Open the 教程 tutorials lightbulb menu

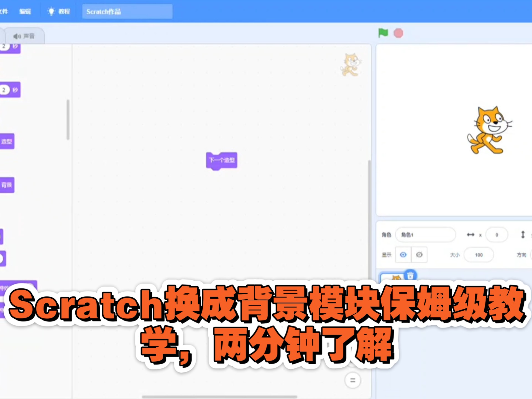(x=59, y=11)
